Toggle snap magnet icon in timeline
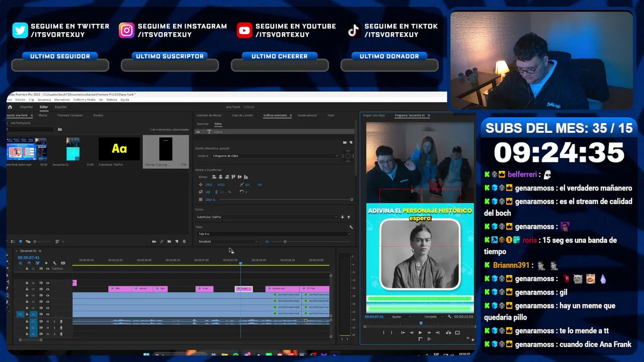The width and height of the screenshot is (644, 362). coord(29,263)
